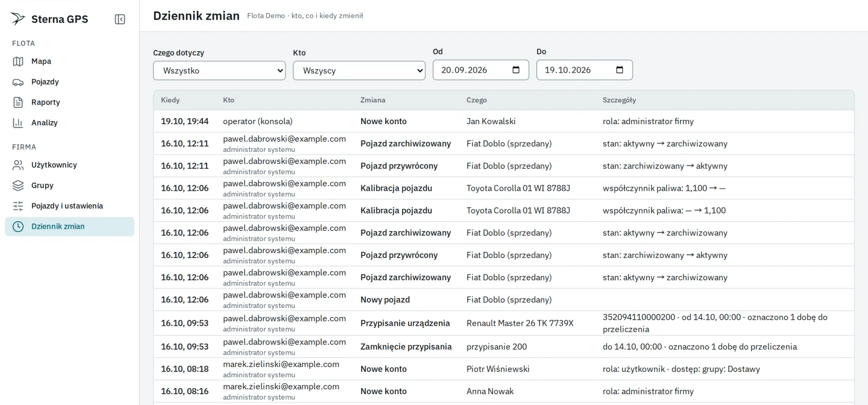The width and height of the screenshot is (868, 405).
Task: Click the Do date field 19.10.2026
Action: point(584,70)
